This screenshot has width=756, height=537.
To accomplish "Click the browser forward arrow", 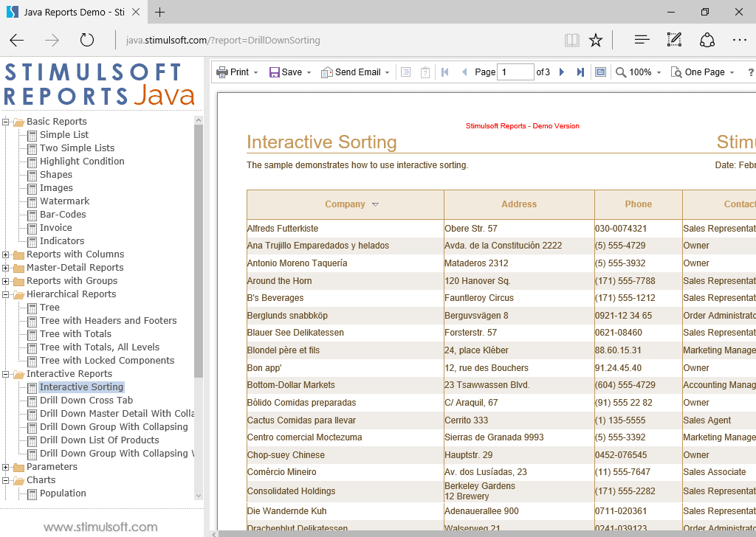I will pos(52,40).
